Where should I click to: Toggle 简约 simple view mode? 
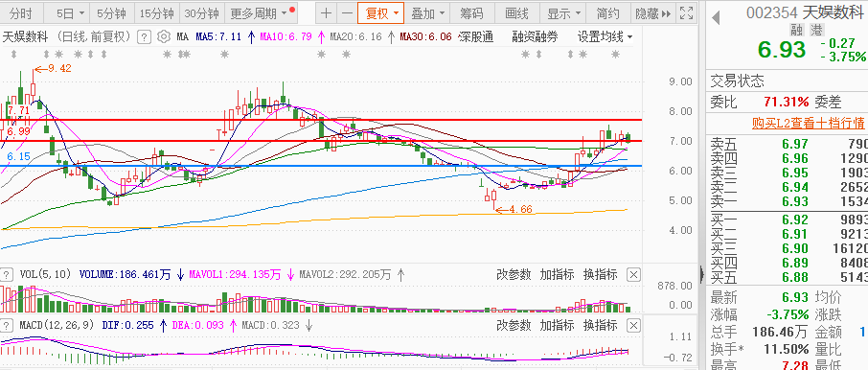pos(608,13)
